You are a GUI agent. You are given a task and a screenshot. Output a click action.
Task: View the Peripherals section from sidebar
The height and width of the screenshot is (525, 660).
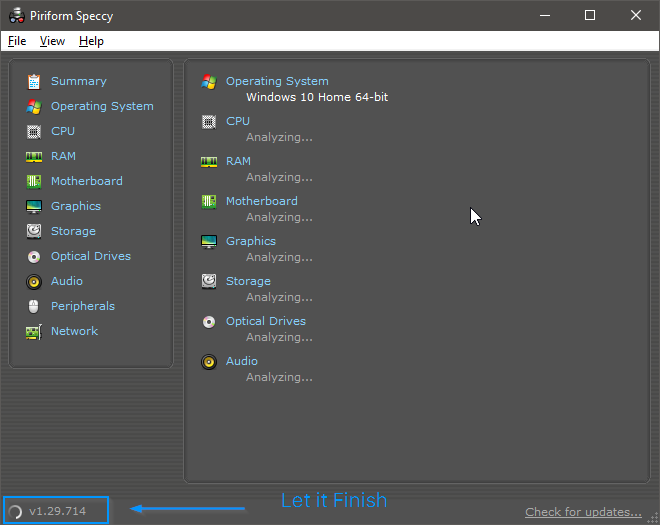click(x=83, y=306)
